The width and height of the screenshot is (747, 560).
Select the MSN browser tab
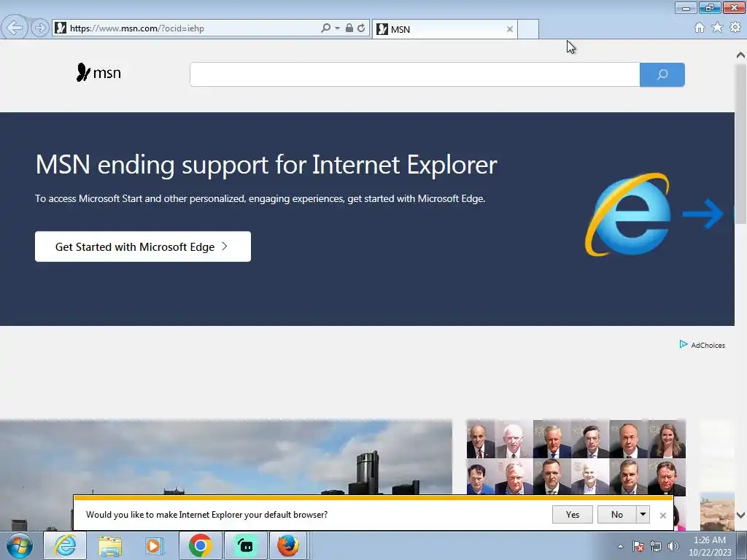[x=444, y=29]
